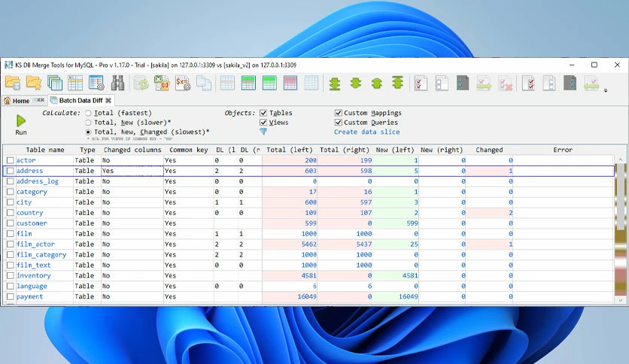This screenshot has width=629, height=364.
Task: Click the faded pink-row table icon
Action: pyautogui.click(x=227, y=83)
